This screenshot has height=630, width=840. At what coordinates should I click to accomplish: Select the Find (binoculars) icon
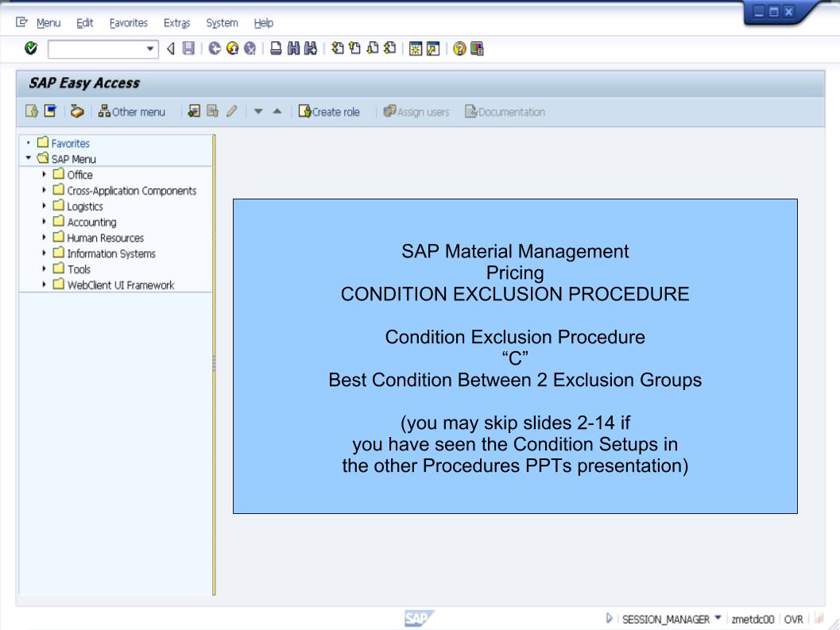(x=294, y=48)
